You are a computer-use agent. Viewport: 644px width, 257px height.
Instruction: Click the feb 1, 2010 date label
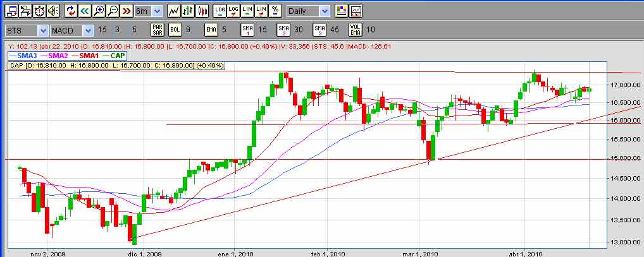click(327, 254)
